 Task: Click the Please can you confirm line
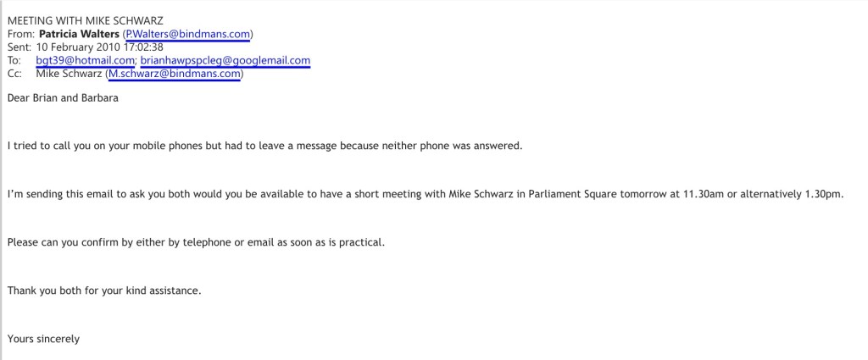(x=196, y=243)
